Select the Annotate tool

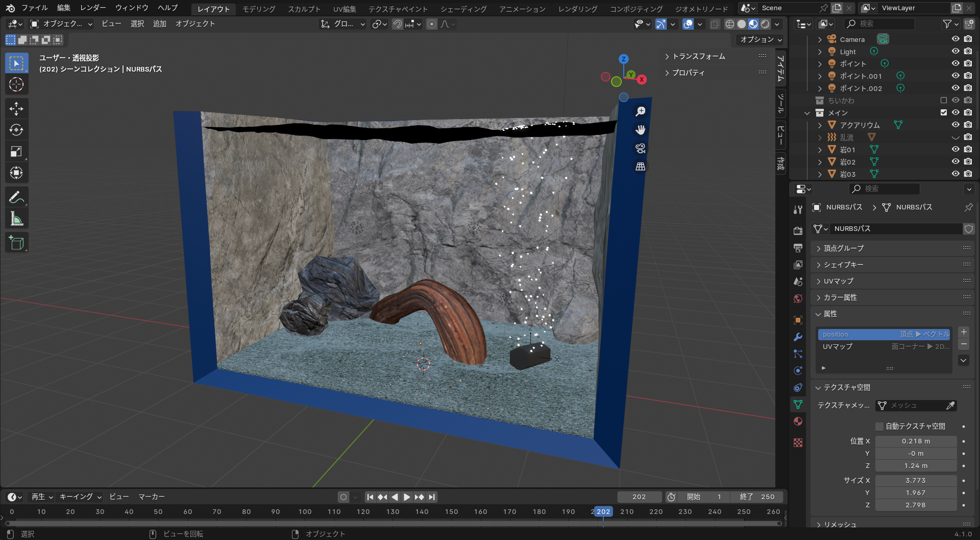coord(16,197)
